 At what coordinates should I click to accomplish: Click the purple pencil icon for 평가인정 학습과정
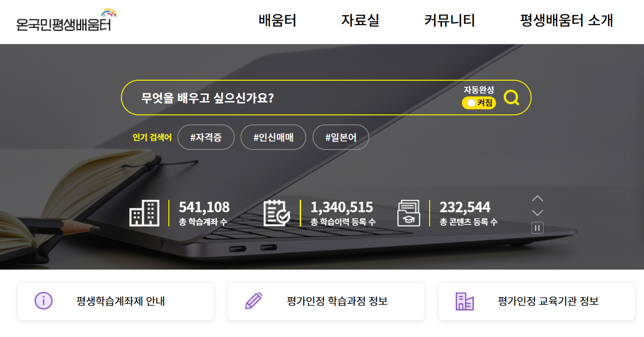254,300
